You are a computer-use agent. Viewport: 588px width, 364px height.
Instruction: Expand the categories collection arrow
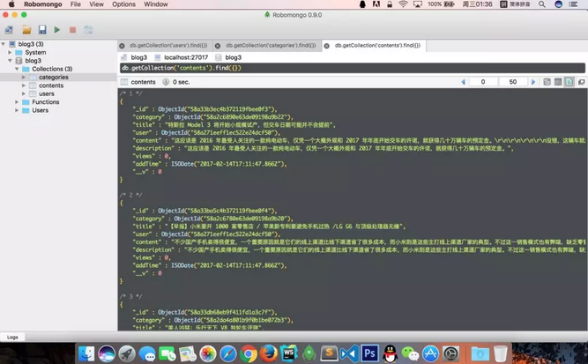coord(24,78)
